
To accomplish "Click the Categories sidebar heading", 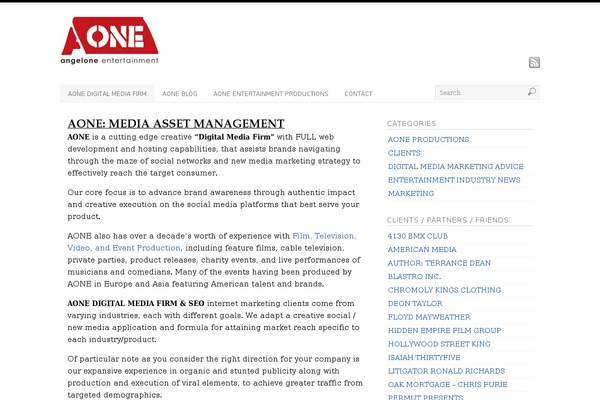I will pyautogui.click(x=411, y=124).
